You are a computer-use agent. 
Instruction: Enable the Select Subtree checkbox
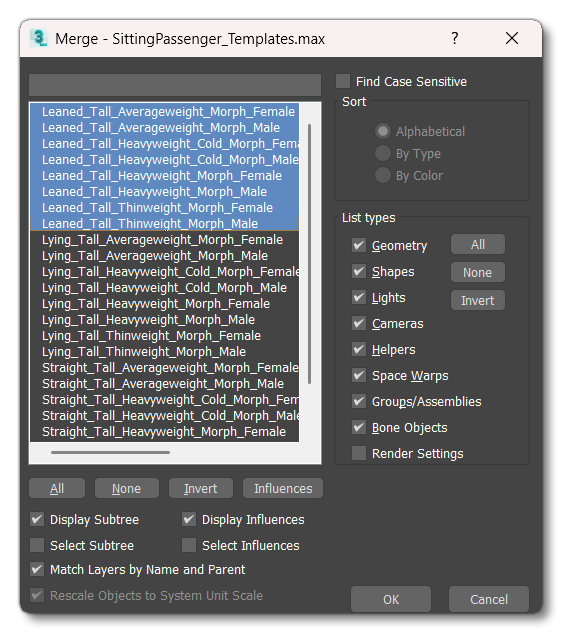37,545
